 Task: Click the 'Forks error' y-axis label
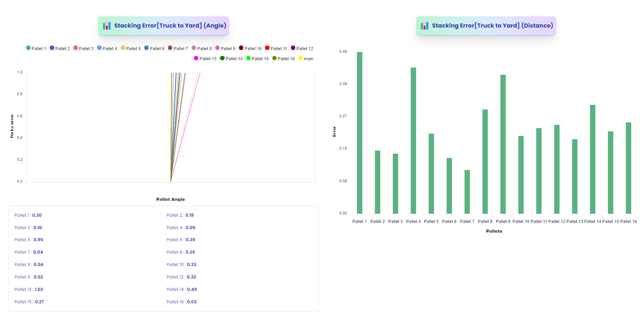click(x=12, y=126)
